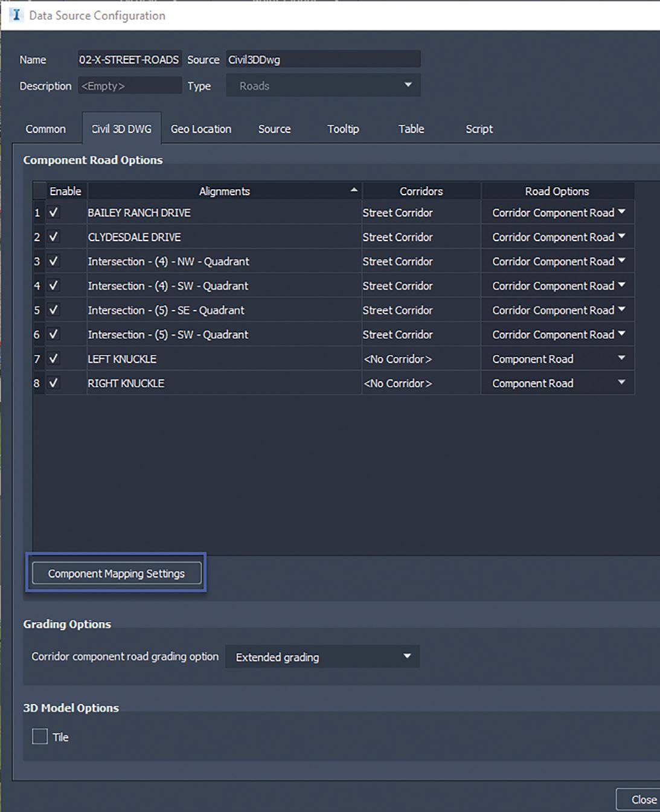Select the Civil 3D DWG tab

(x=121, y=129)
